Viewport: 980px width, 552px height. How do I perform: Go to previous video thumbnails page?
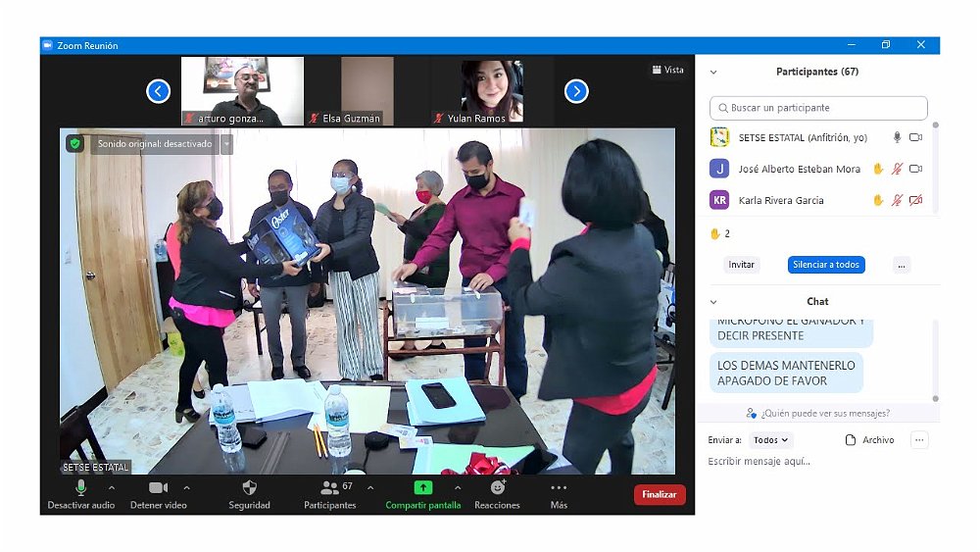pos(159,91)
